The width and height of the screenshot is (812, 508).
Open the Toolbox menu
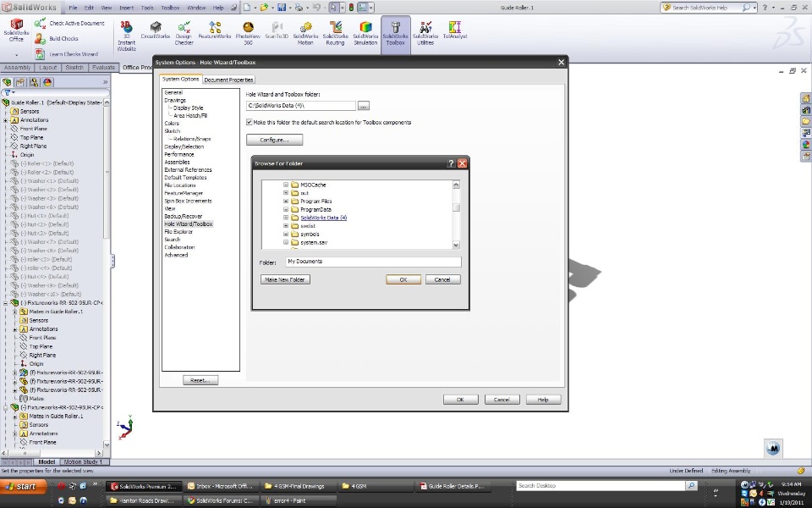[x=170, y=8]
